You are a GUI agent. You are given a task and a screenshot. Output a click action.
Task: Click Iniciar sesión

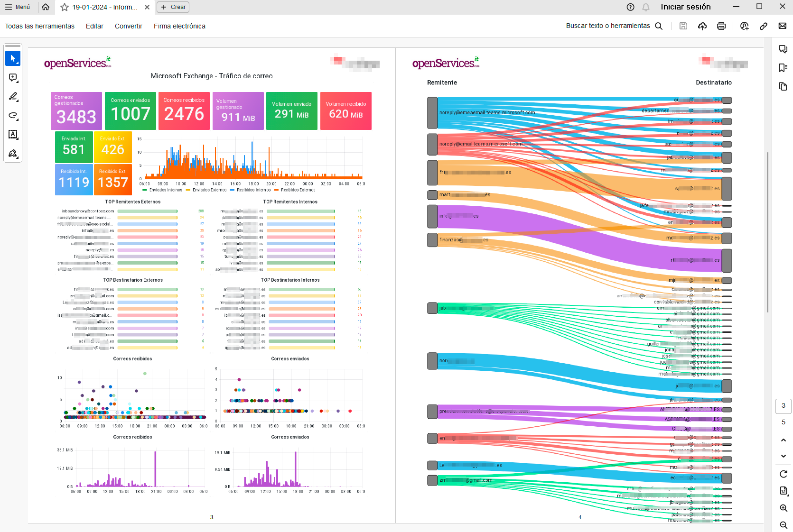(x=685, y=7)
